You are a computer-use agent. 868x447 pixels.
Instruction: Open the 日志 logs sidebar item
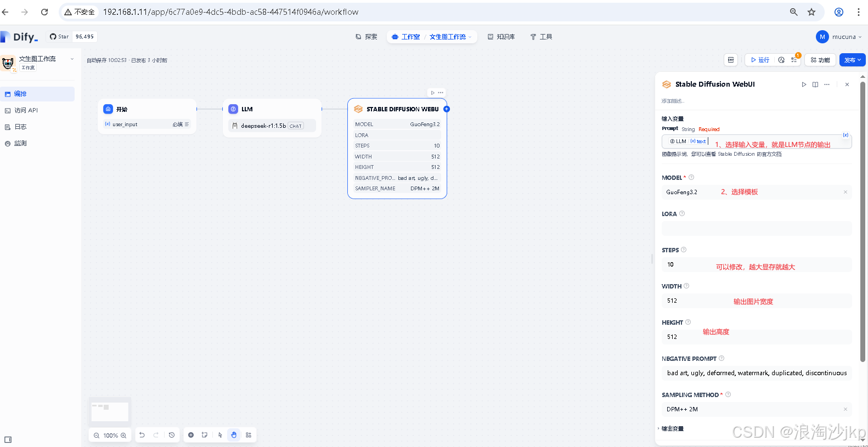(37, 127)
